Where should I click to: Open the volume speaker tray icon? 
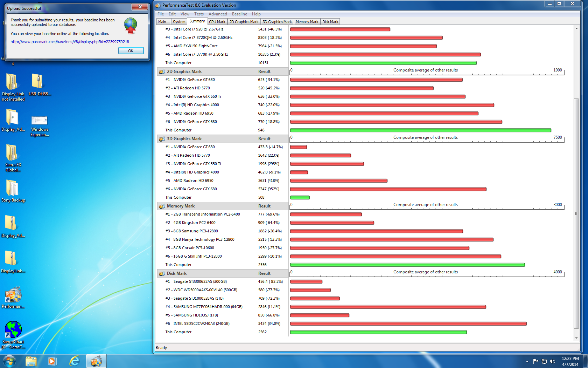[x=553, y=361]
